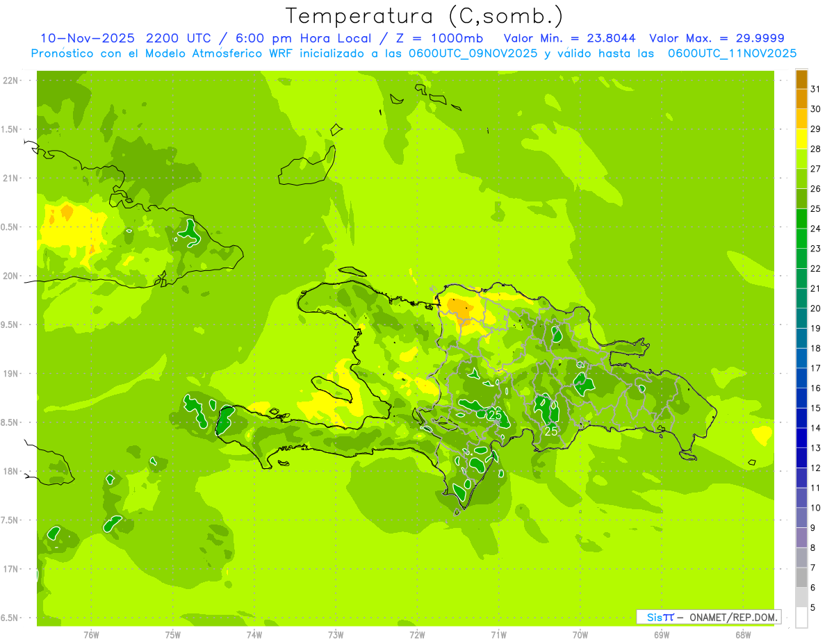Click the '5' colorbar label
Image resolution: width=834 pixels, height=644 pixels.
pyautogui.click(x=813, y=607)
